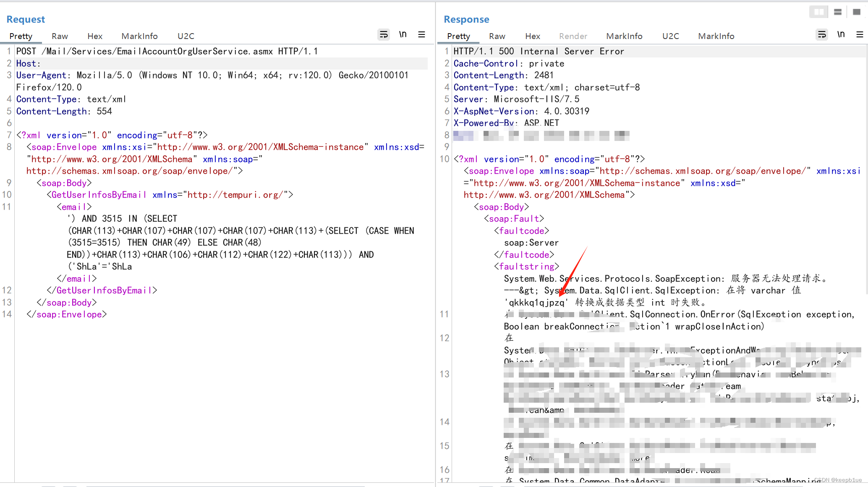Select last Response MarkInfo tab
Image resolution: width=868 pixels, height=487 pixels.
pyautogui.click(x=716, y=36)
